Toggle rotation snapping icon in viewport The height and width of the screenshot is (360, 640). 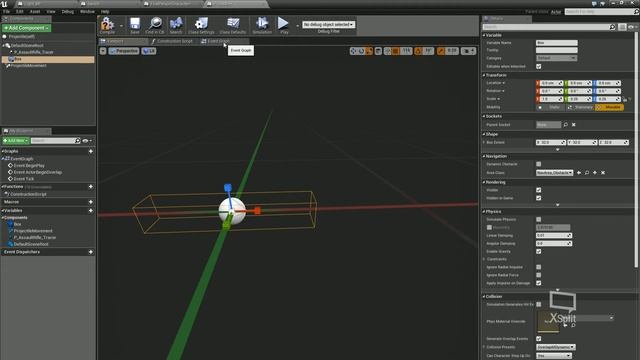coord(418,51)
